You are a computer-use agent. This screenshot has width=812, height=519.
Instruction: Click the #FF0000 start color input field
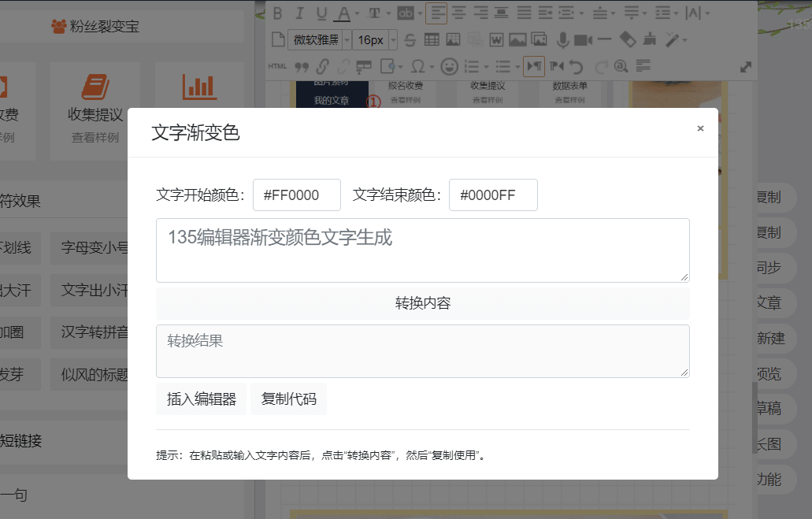click(x=296, y=195)
